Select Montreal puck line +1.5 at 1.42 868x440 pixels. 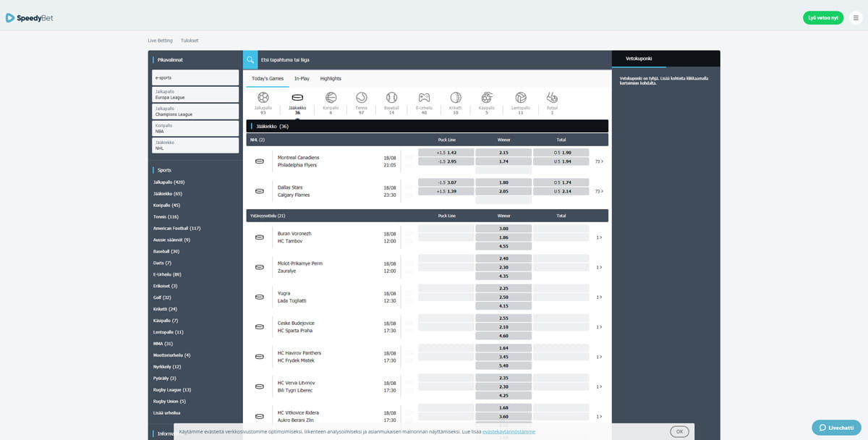(x=446, y=153)
